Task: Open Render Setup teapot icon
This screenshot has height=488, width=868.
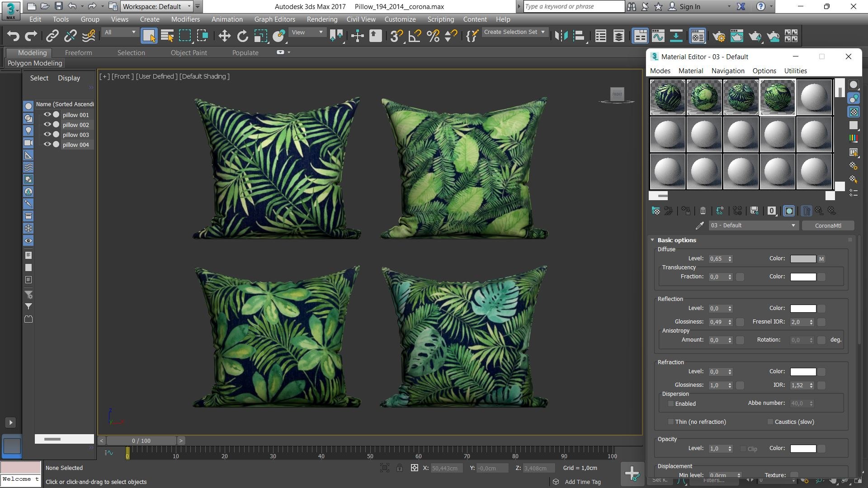Action: (x=719, y=36)
